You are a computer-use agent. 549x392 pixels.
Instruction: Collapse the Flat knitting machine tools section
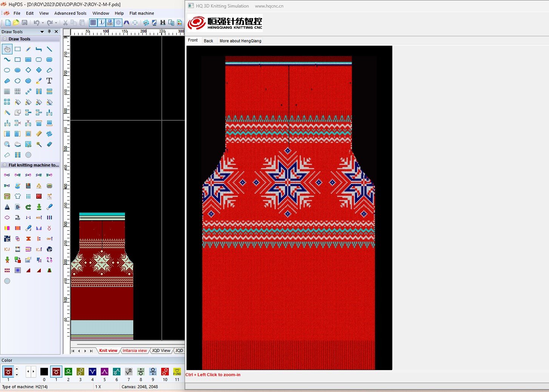(x=5, y=165)
